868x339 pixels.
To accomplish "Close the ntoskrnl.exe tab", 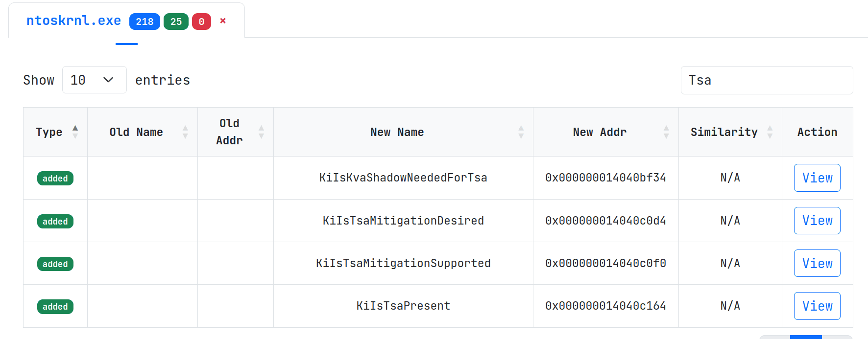I will point(223,21).
